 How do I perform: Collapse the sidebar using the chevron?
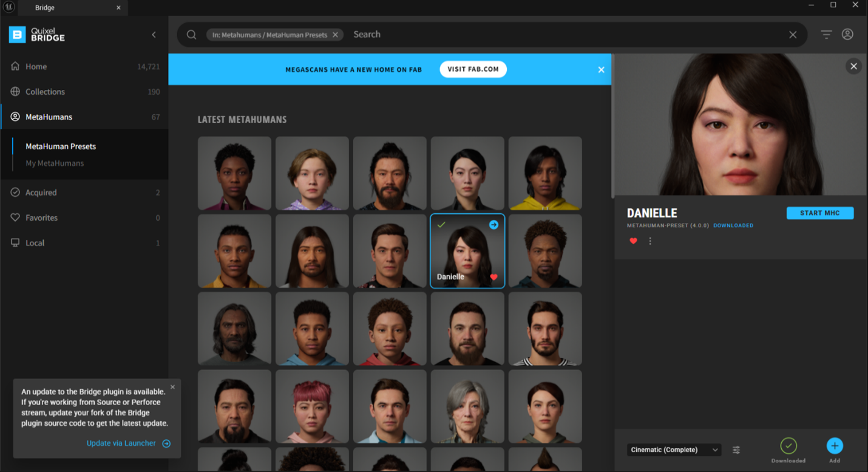(154, 35)
